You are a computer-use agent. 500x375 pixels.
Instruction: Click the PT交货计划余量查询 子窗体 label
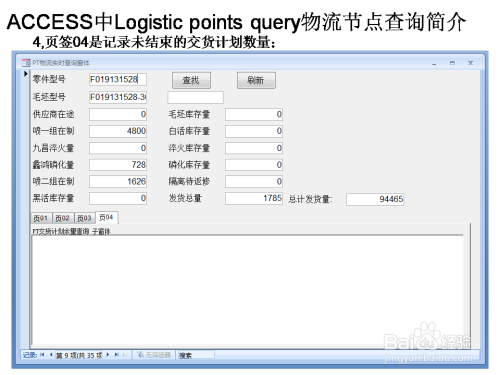pos(71,231)
